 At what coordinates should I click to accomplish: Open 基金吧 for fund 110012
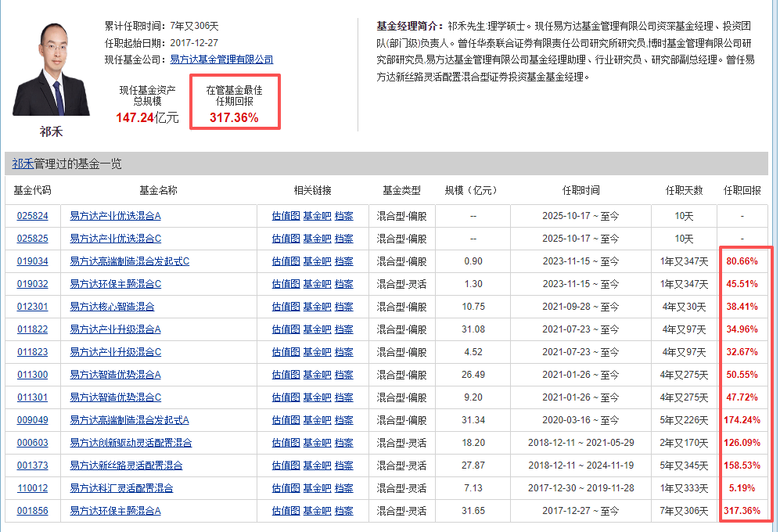point(318,488)
